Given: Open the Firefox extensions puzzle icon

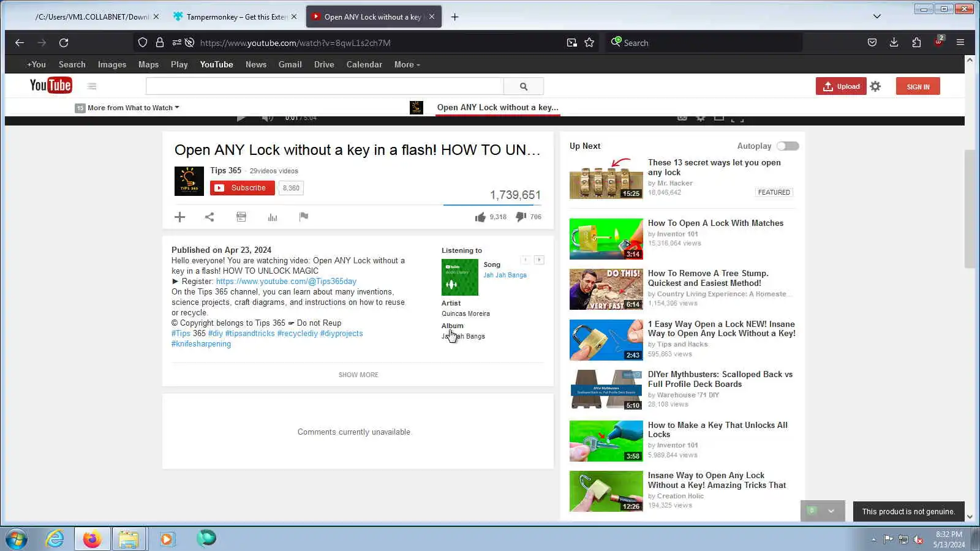Looking at the screenshot, I should click(x=916, y=43).
